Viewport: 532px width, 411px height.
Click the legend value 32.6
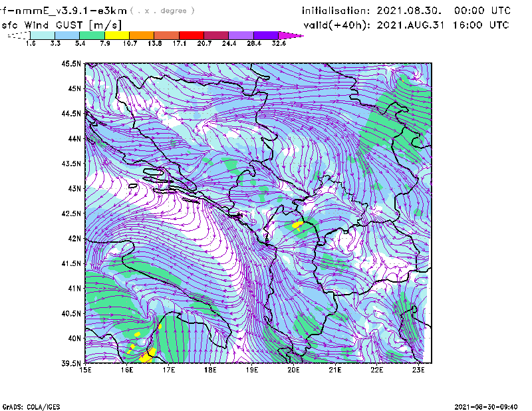[279, 43]
